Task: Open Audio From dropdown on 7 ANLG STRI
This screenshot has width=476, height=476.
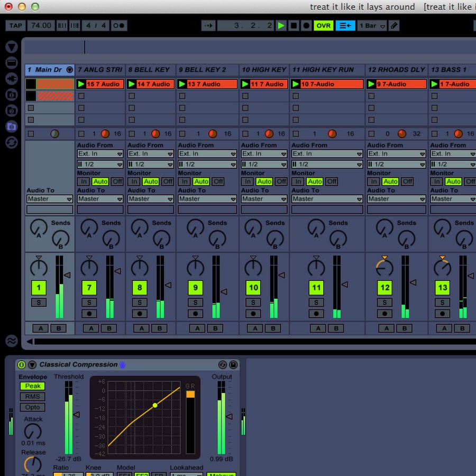Action: click(x=100, y=153)
